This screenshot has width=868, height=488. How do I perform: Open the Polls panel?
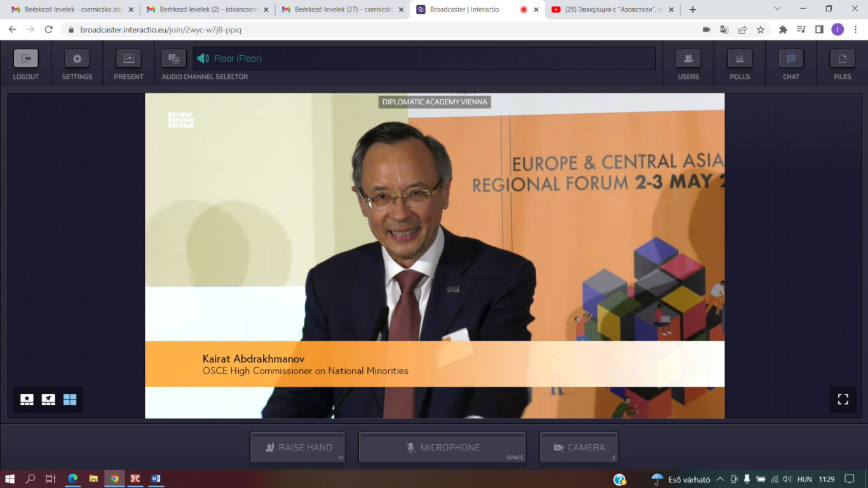740,58
